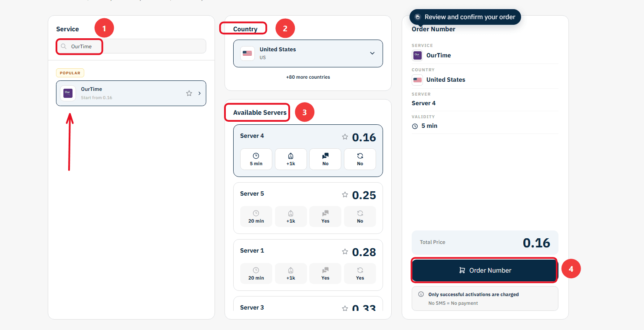Screen dimensions: 644x330
Task: Click the chat-bubble chip in Server 4
Action: [x=325, y=159]
